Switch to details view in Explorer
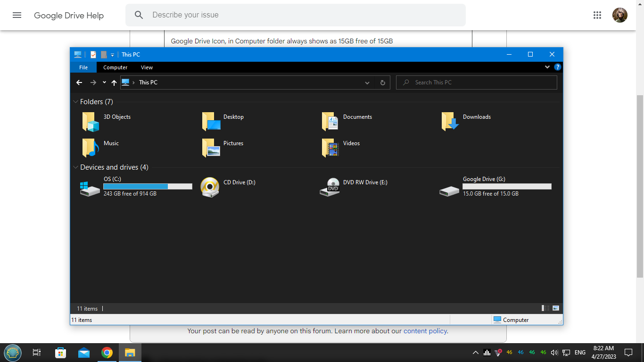The width and height of the screenshot is (644, 362). 545,308
